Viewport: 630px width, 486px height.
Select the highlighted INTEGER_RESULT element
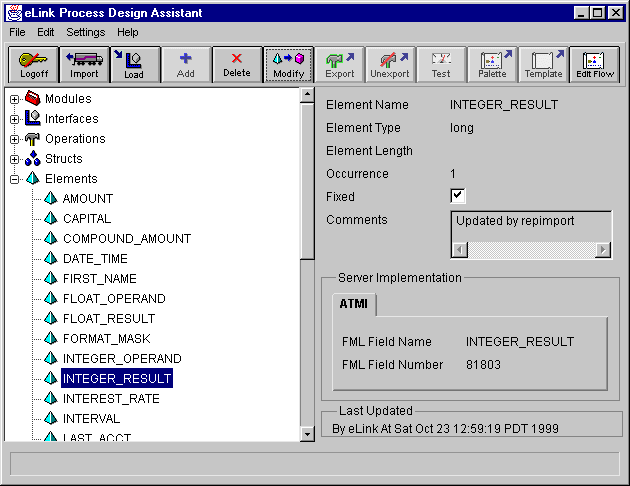tap(117, 378)
